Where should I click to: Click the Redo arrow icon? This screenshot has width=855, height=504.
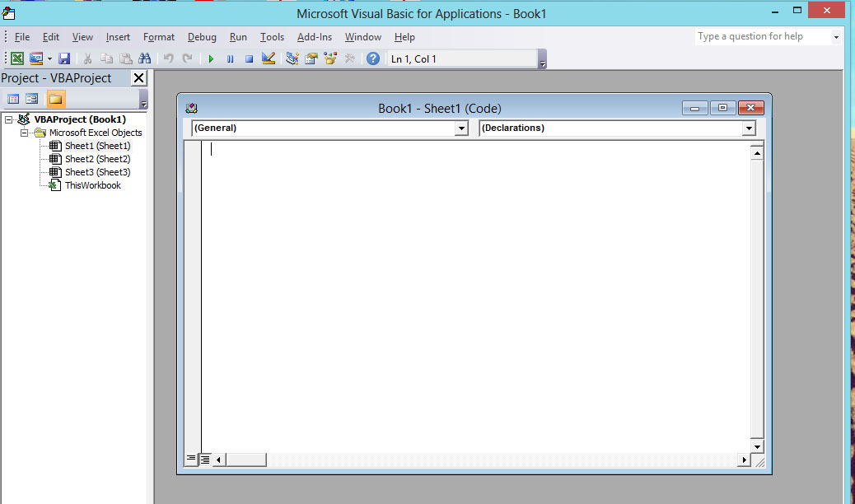[x=187, y=59]
